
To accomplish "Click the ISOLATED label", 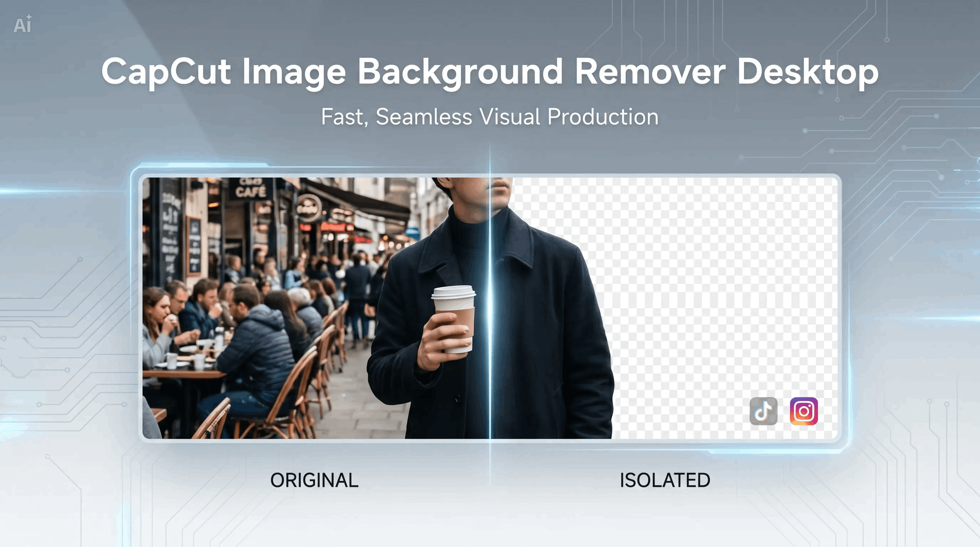I will pos(664,480).
